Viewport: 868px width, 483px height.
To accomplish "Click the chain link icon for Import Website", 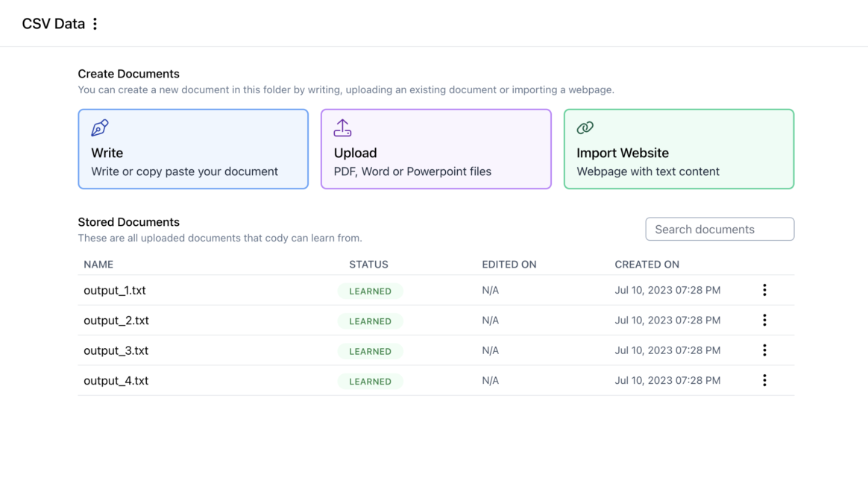I will coord(585,128).
